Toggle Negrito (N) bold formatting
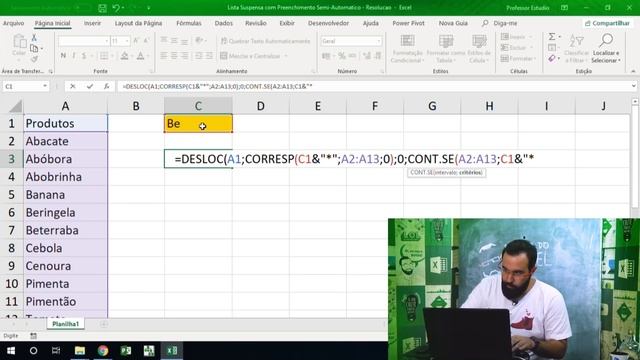 [x=63, y=56]
